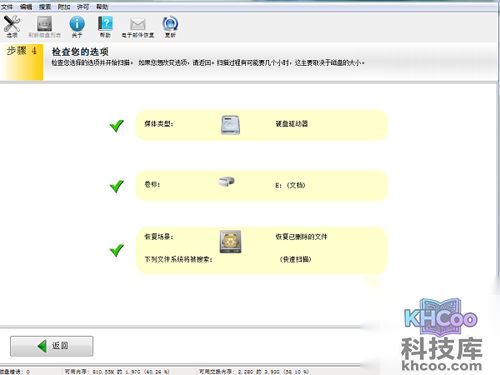The height and width of the screenshot is (375, 500).
Task: Open the 帮助 menu in the menu bar
Action: (x=102, y=7)
